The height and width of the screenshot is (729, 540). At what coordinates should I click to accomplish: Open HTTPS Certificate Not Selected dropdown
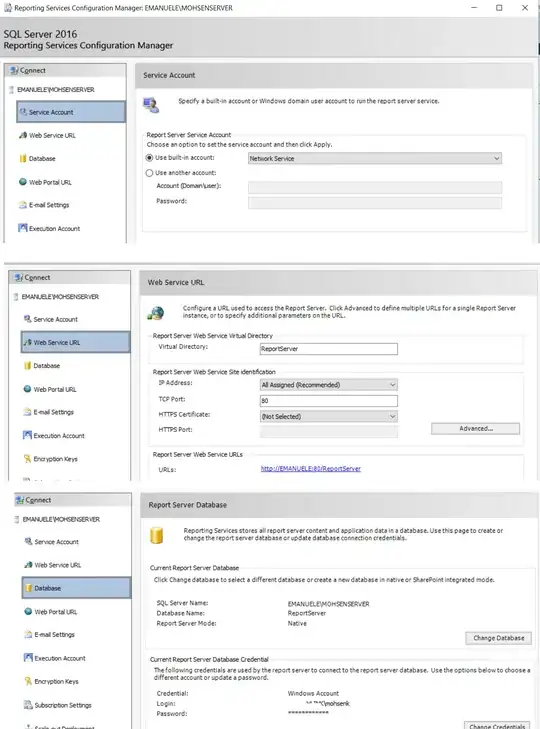pos(329,417)
